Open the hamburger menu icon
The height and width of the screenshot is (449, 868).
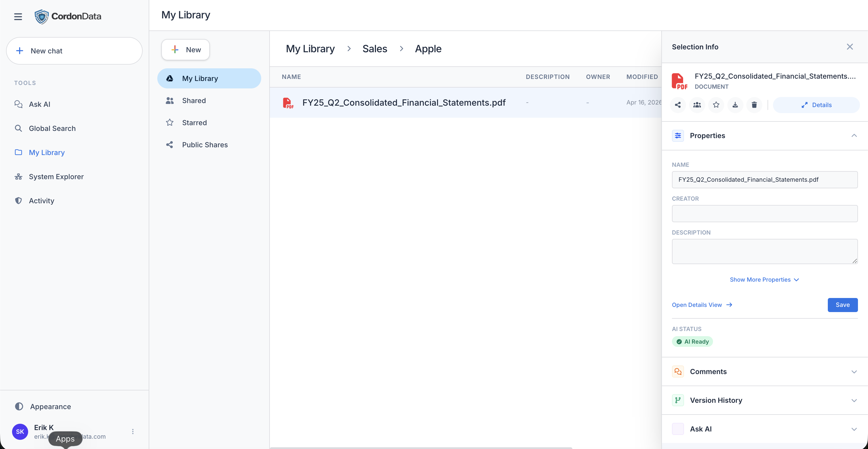(x=18, y=17)
